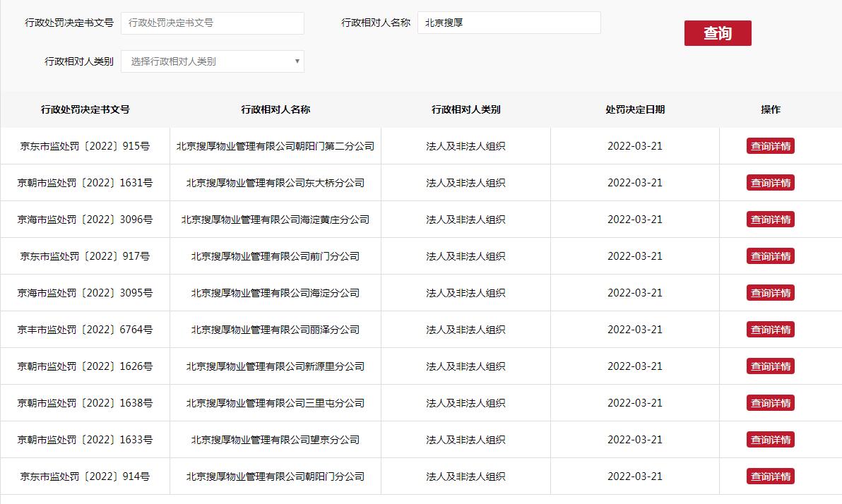Image resolution: width=842 pixels, height=504 pixels.
Task: Open 查询详情 for 新源里分公司 record
Action: point(770,366)
